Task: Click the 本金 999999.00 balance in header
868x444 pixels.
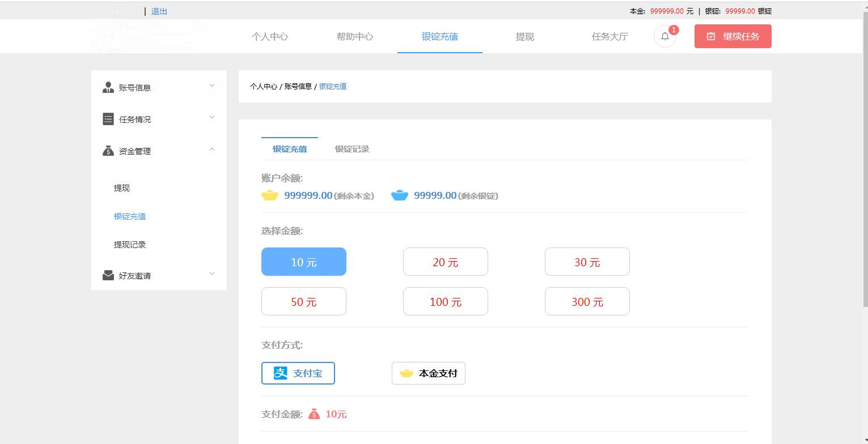Action: click(x=662, y=11)
